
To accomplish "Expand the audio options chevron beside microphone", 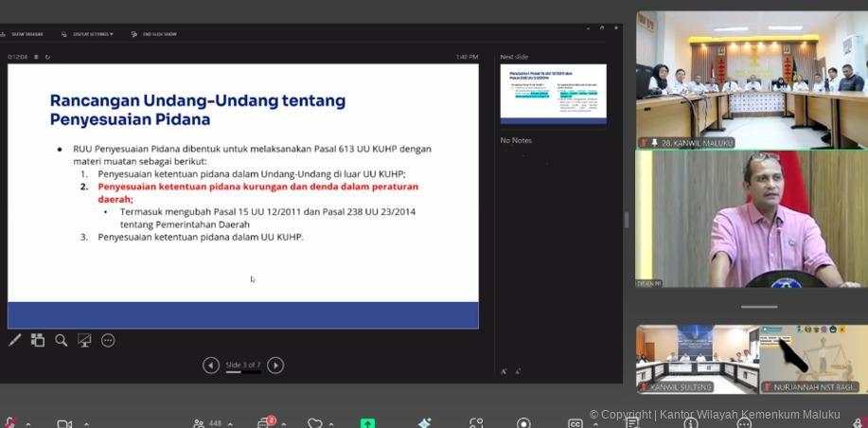I will pyautogui.click(x=27, y=424).
